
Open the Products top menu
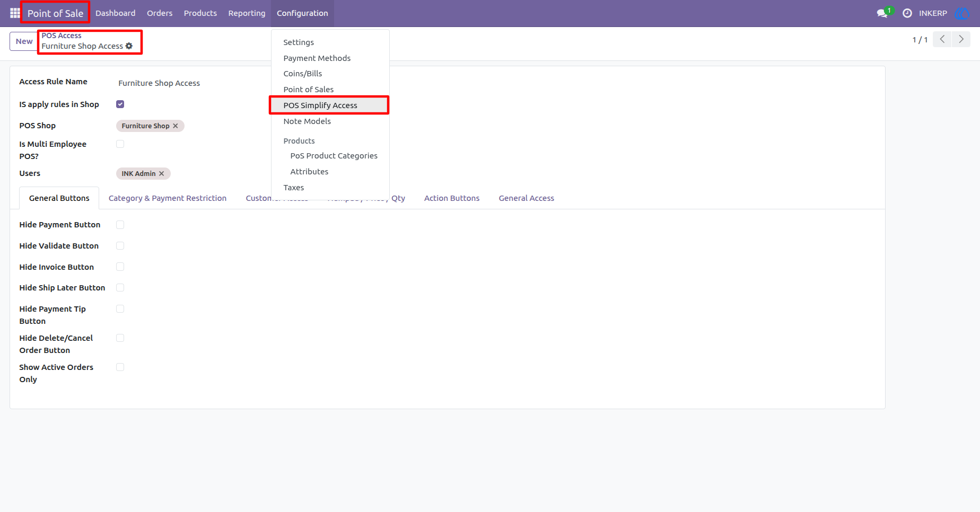tap(200, 13)
